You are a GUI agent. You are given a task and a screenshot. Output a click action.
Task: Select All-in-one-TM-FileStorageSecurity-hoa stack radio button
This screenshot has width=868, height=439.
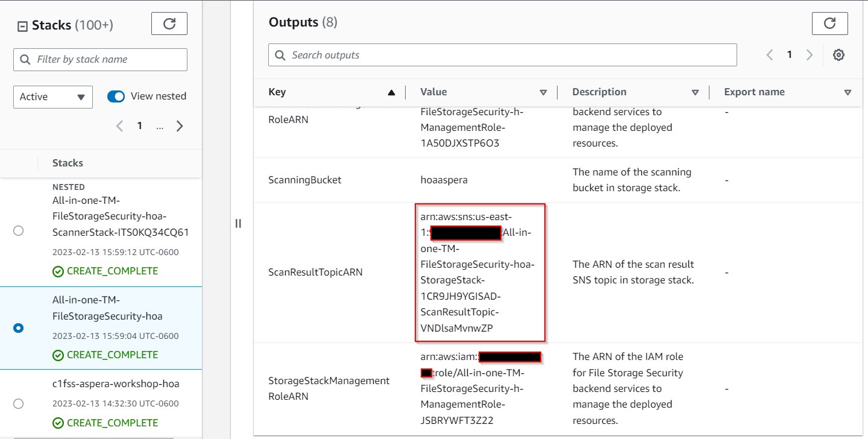click(x=18, y=328)
